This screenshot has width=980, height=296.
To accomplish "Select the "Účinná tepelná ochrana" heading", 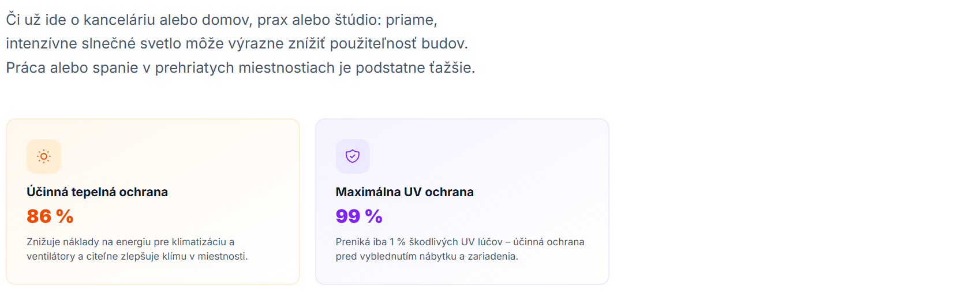I will 97,192.
